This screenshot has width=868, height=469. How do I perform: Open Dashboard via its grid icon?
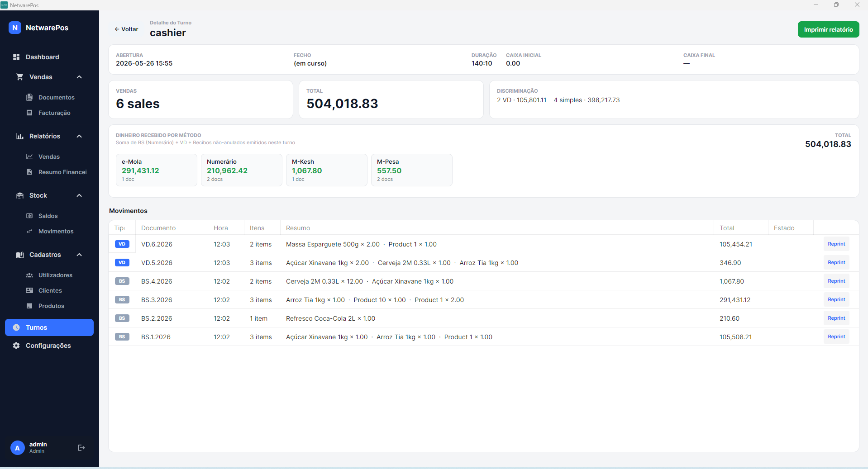click(16, 57)
